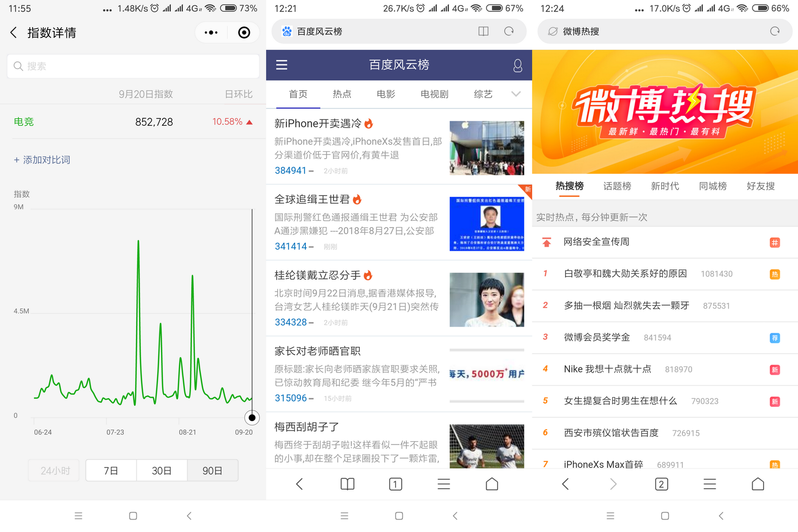798x532 pixels.
Task: Reload the 微博热搜 page
Action: [x=775, y=32]
